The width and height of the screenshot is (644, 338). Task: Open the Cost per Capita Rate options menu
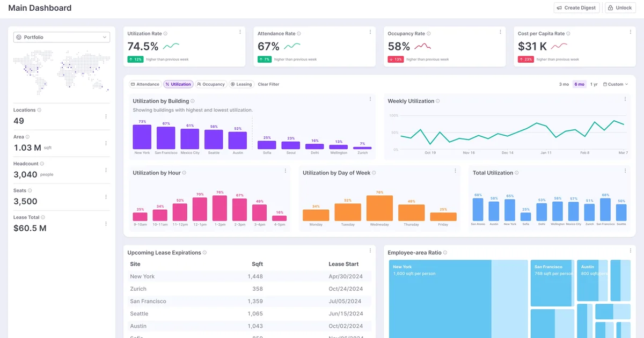[x=631, y=32]
